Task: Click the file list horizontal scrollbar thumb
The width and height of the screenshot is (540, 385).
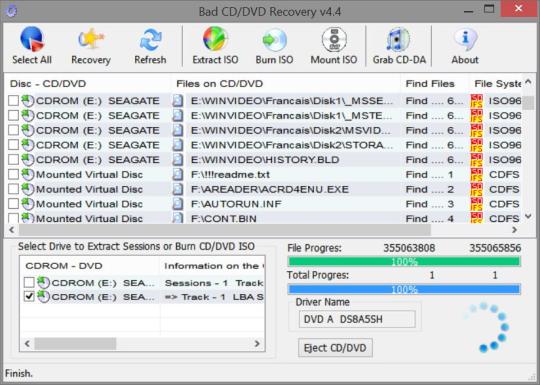Action: click(225, 230)
